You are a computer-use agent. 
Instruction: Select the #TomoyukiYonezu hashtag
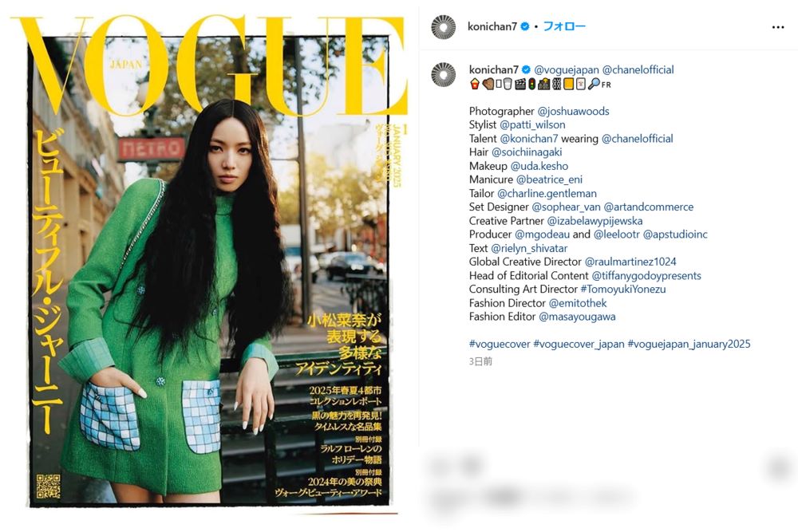pyautogui.click(x=623, y=289)
